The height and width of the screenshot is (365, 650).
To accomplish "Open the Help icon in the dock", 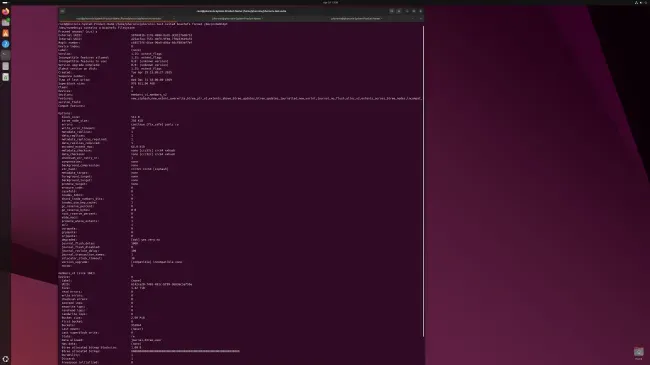I will pos(5,44).
